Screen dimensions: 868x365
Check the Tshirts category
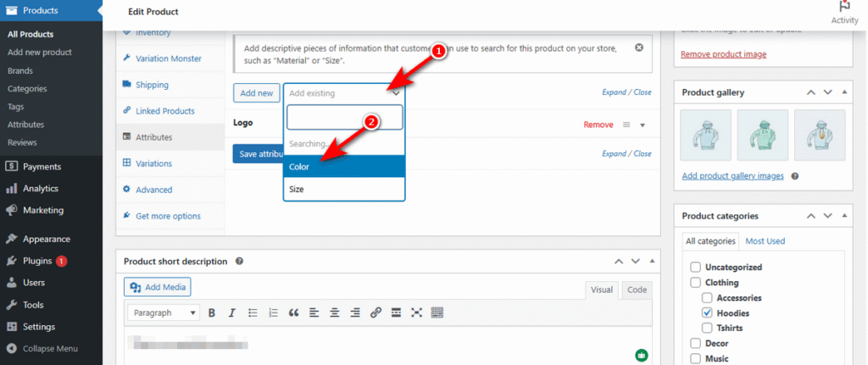pos(707,328)
